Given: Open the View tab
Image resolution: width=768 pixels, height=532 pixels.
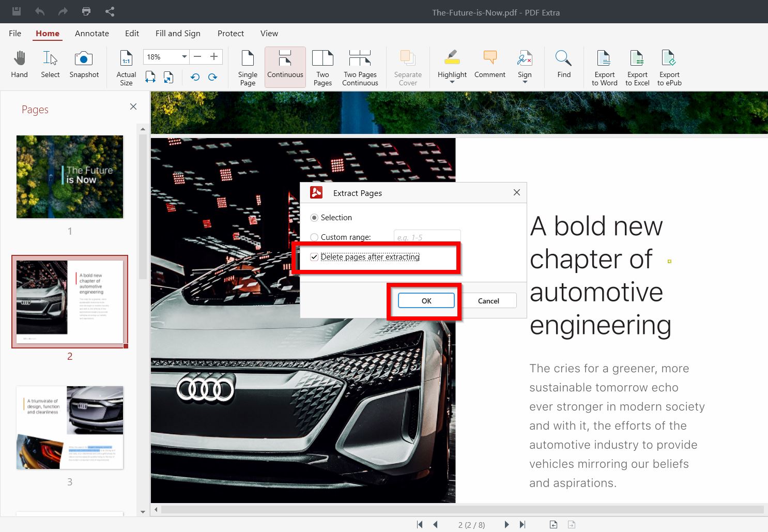Looking at the screenshot, I should tap(269, 33).
